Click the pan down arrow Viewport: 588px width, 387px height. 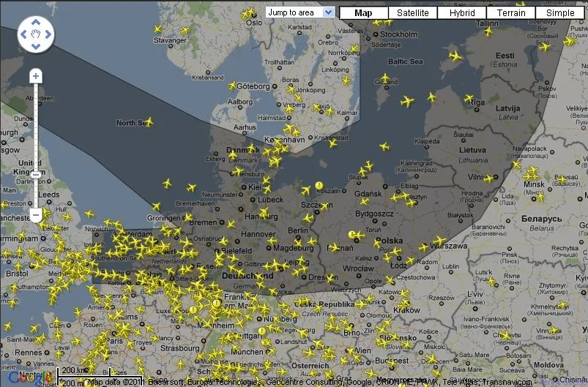[x=35, y=45]
